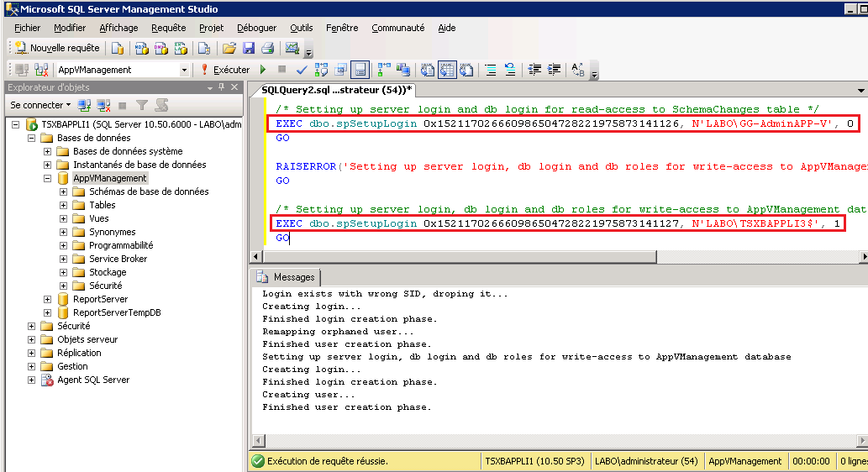Open Activity Monitor chart icon
The height and width of the screenshot is (472, 868).
click(292, 48)
